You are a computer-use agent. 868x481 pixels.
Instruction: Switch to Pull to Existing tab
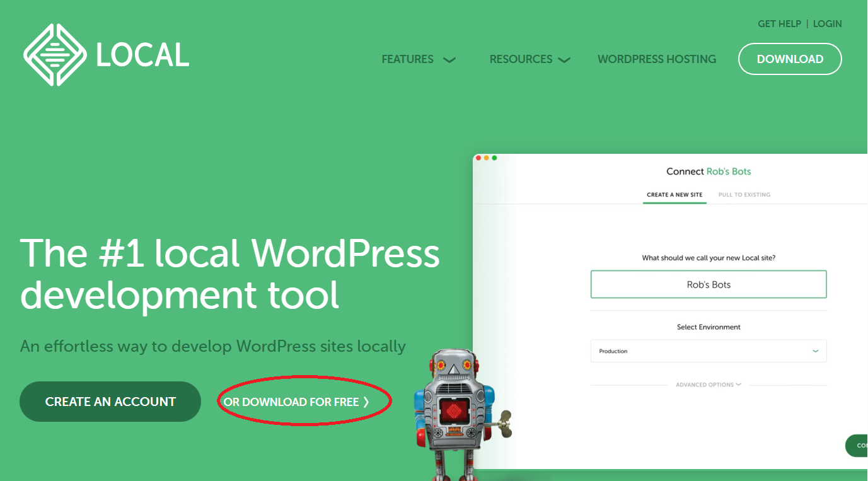pos(744,195)
